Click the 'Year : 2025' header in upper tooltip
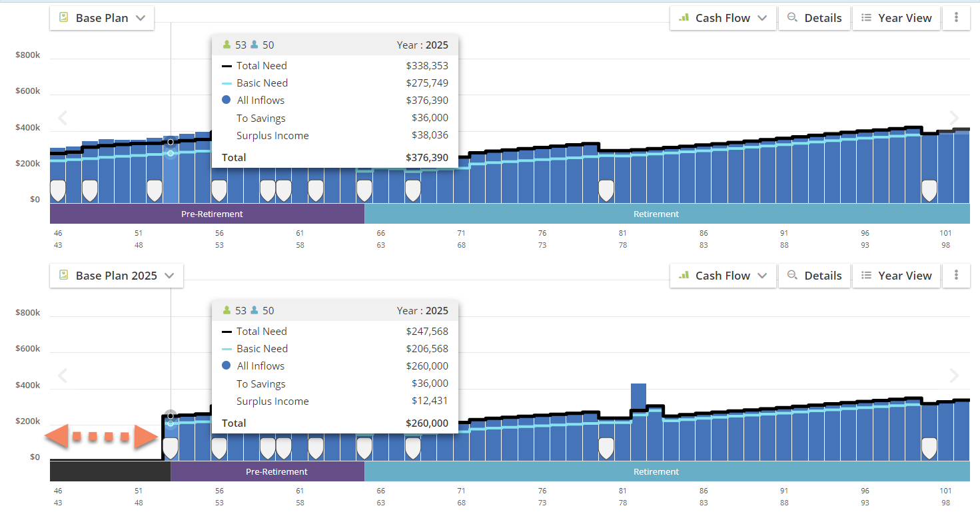The width and height of the screenshot is (980, 518). 422,45
